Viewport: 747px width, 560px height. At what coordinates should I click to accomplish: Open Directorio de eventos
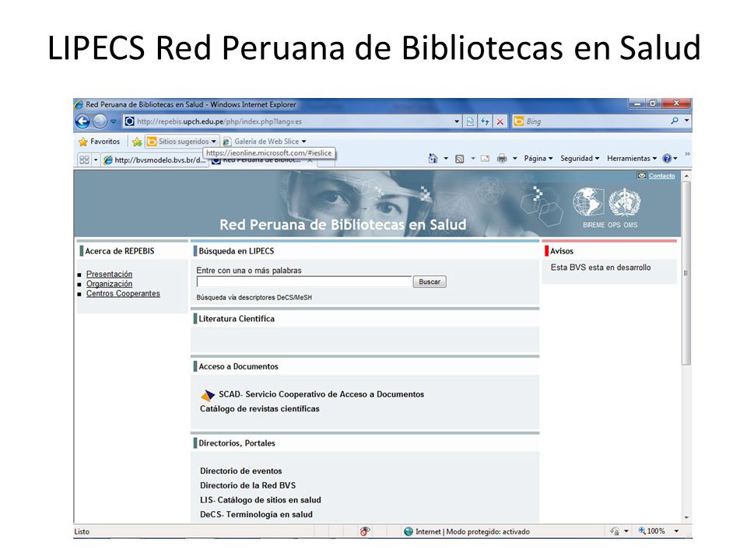pyautogui.click(x=240, y=471)
